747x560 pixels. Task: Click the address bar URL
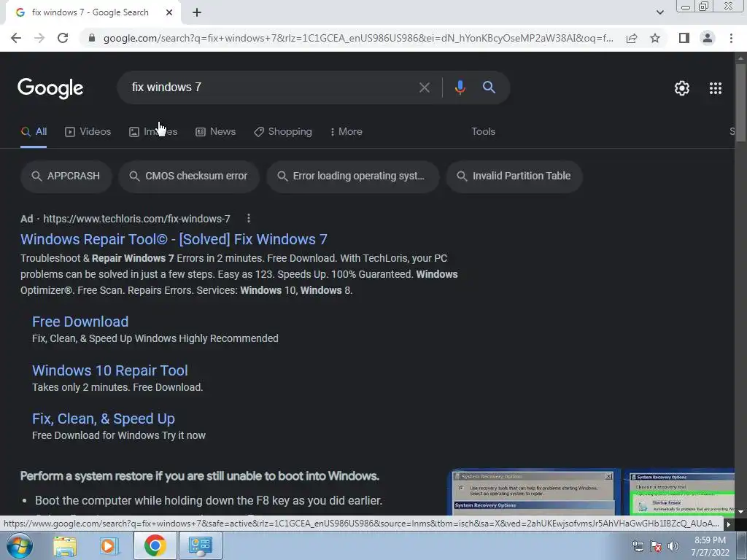pyautogui.click(x=358, y=38)
